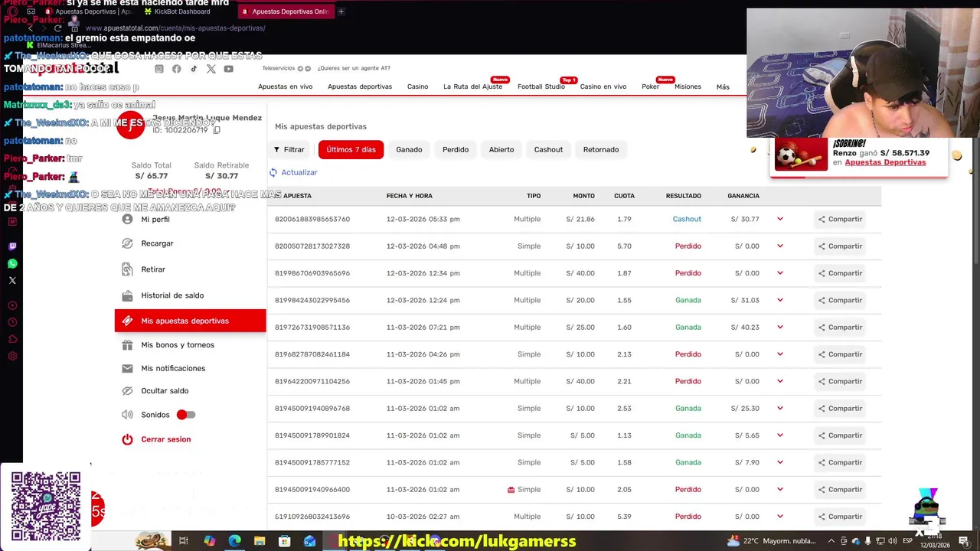
Task: Open Task View from taskbar
Action: (x=184, y=541)
